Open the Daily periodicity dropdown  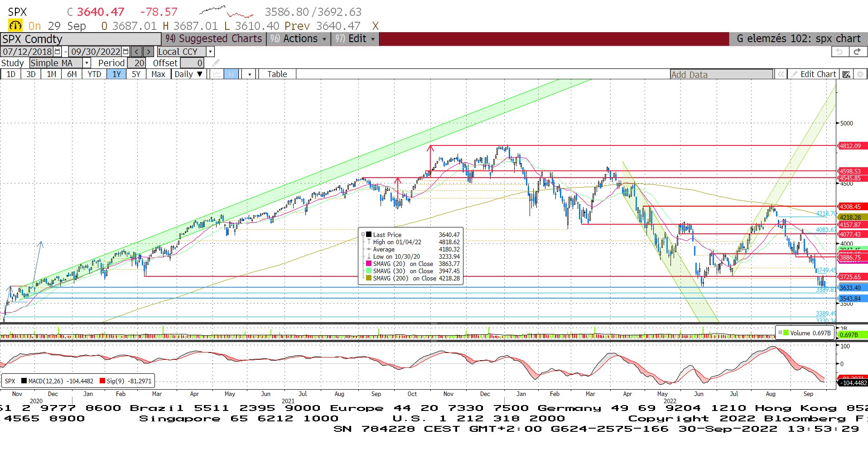[x=189, y=74]
